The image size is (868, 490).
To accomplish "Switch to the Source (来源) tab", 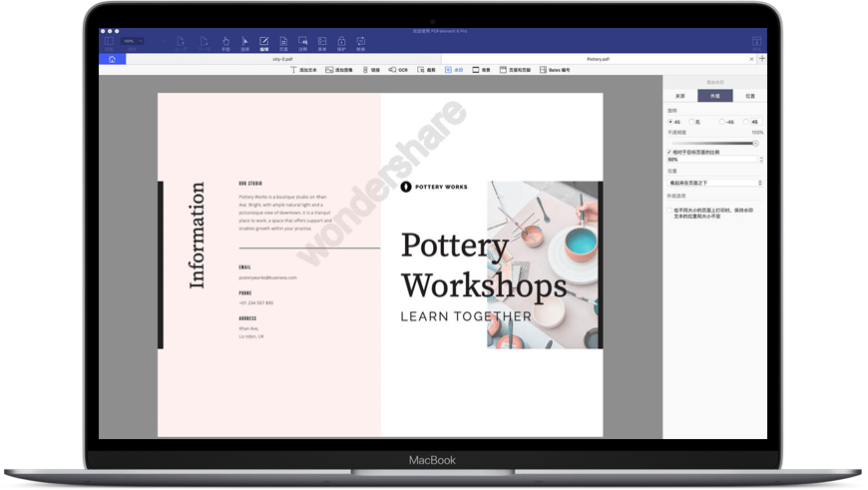I will coord(679,96).
